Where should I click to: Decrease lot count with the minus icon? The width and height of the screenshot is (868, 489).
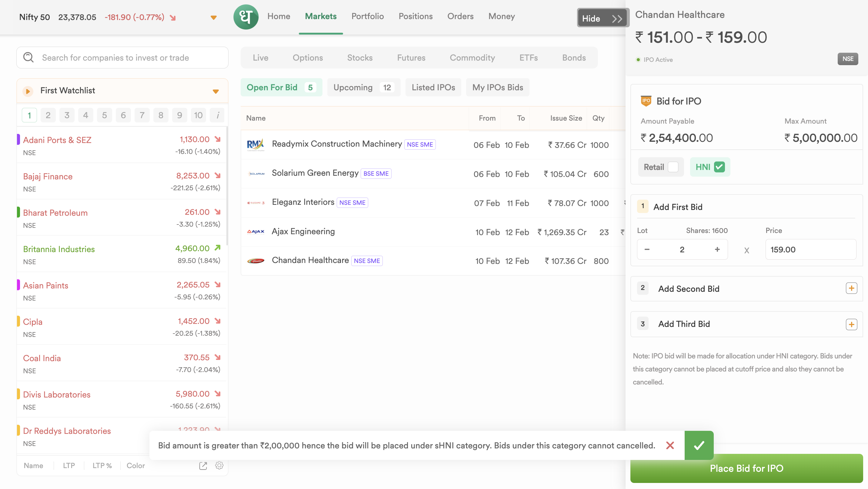click(647, 249)
